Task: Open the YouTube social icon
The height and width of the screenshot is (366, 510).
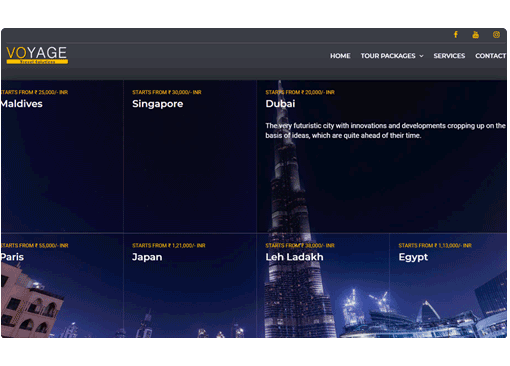Action: tap(476, 35)
